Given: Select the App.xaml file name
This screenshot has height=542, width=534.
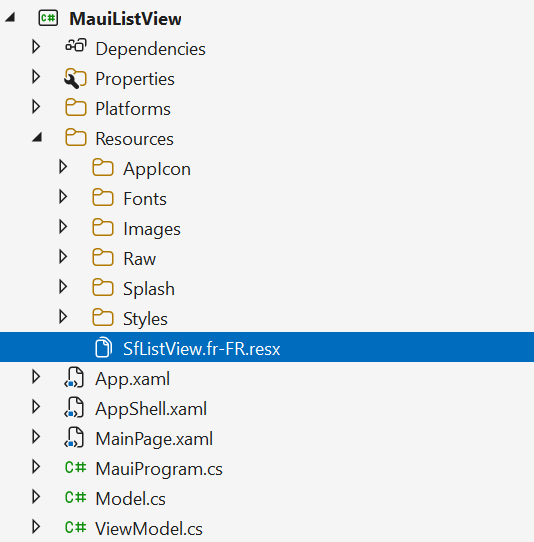Looking at the screenshot, I should tap(132, 379).
